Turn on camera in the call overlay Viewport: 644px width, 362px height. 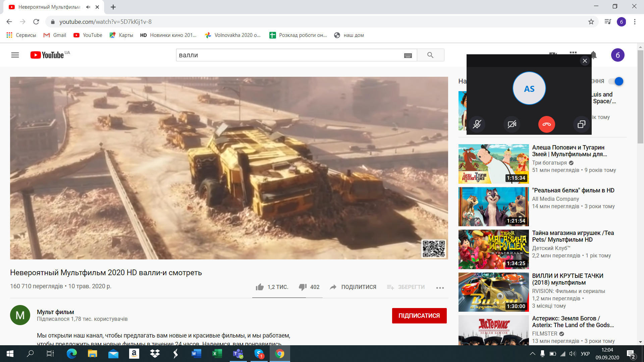click(x=512, y=124)
